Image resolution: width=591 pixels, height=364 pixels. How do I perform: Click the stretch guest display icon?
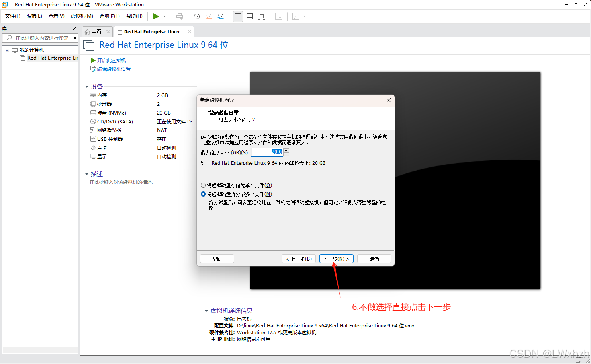[x=296, y=16]
